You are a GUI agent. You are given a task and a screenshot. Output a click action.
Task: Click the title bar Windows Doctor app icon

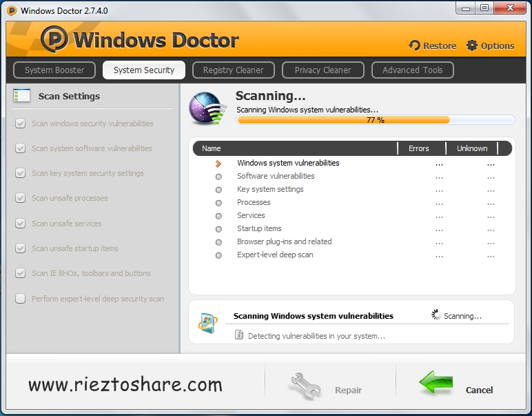point(12,11)
